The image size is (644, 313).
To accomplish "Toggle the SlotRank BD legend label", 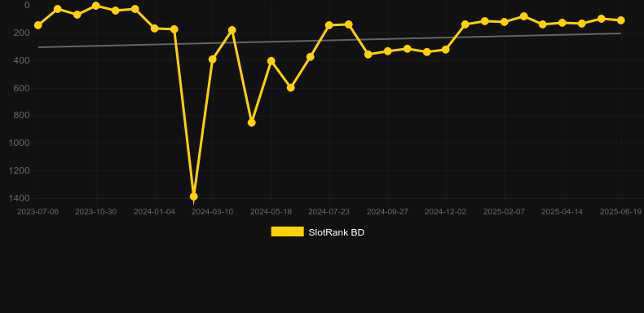I will [336, 232].
